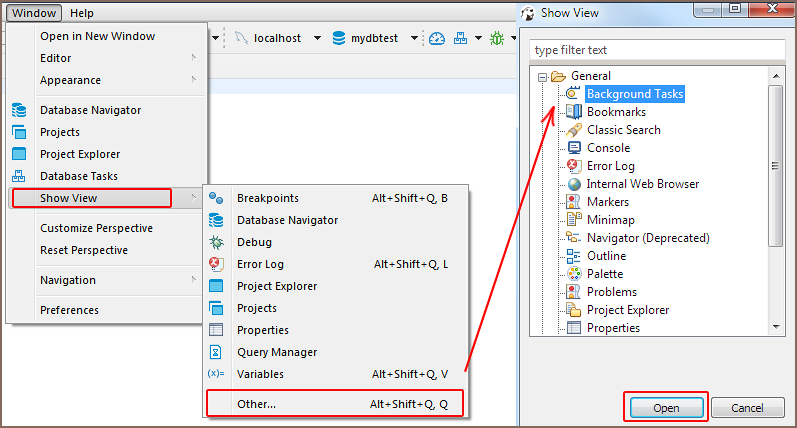Click the Database Tasks icon
The height and width of the screenshot is (428, 797).
click(x=19, y=176)
